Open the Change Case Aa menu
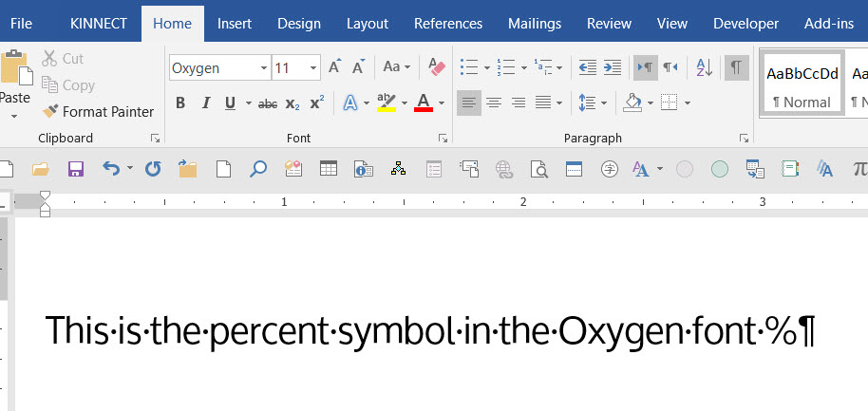 (x=397, y=67)
